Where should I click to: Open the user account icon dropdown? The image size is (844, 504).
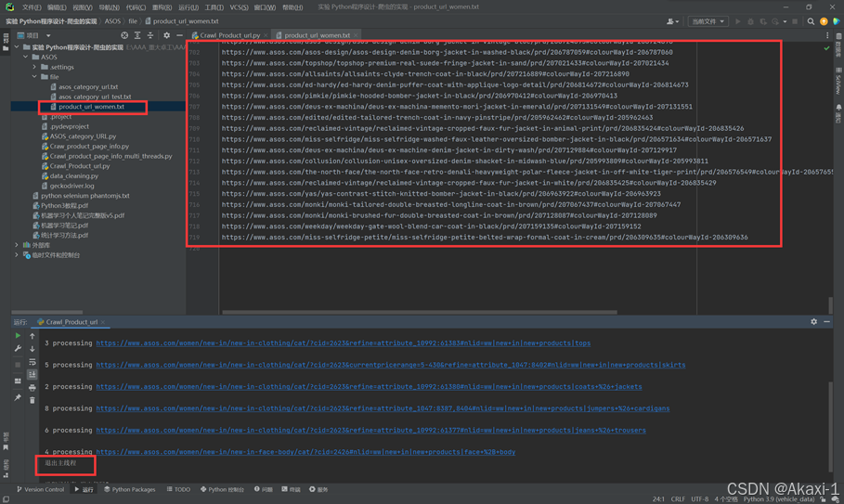click(x=673, y=21)
